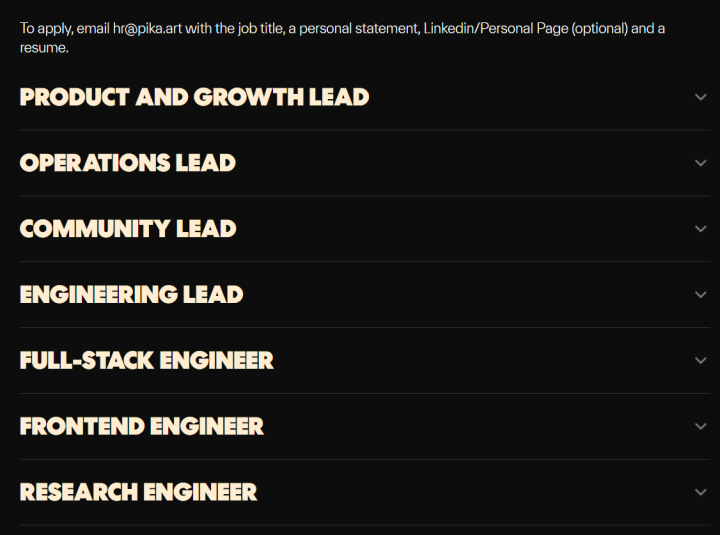Expand the RESEARCH ENGINEER heading
This screenshot has height=535, width=720.
(x=138, y=492)
